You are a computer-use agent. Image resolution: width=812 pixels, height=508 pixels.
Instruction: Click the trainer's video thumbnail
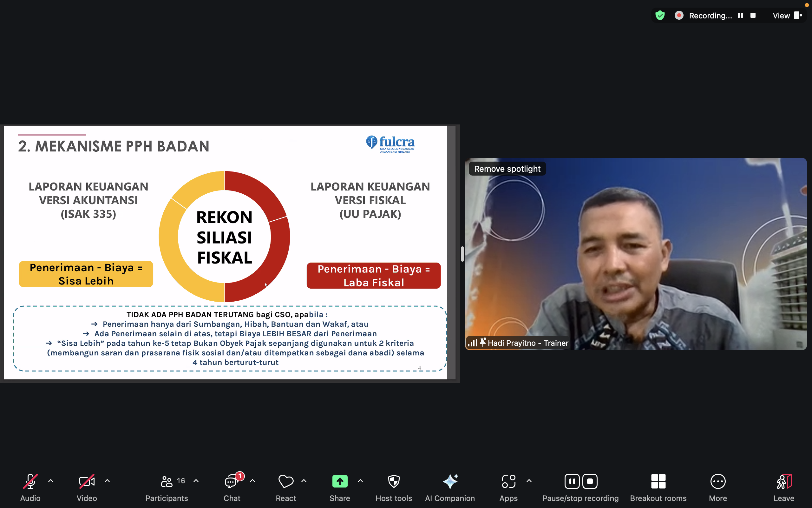pyautogui.click(x=636, y=254)
